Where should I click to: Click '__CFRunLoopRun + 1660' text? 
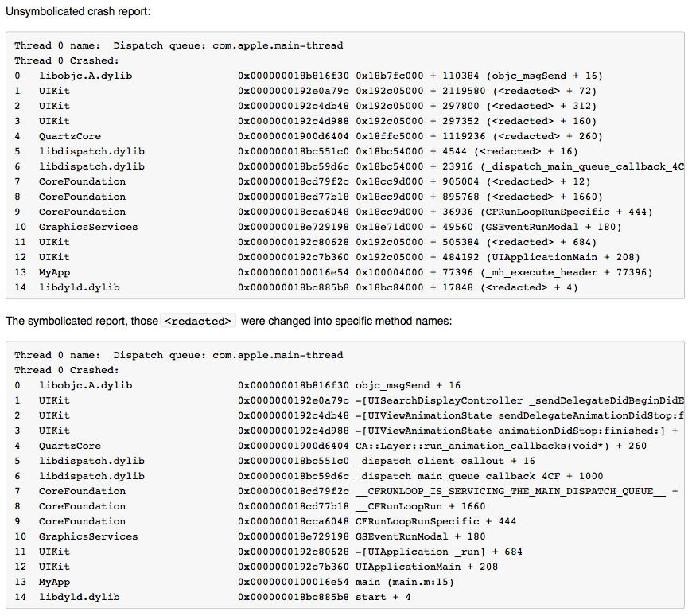tap(421, 506)
